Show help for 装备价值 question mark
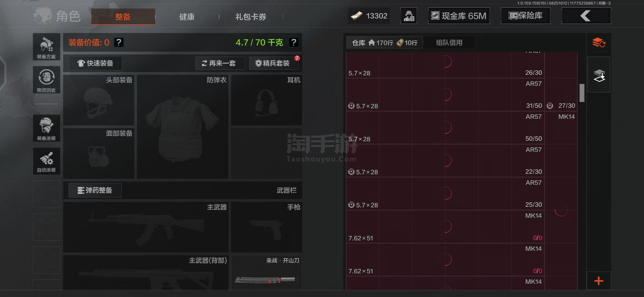This screenshot has width=644, height=297. pos(119,42)
